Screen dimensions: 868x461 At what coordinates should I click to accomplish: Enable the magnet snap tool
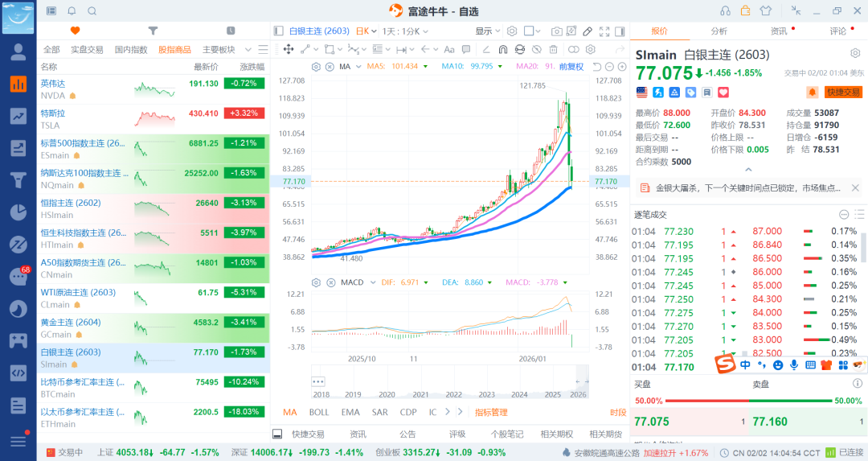(502, 49)
